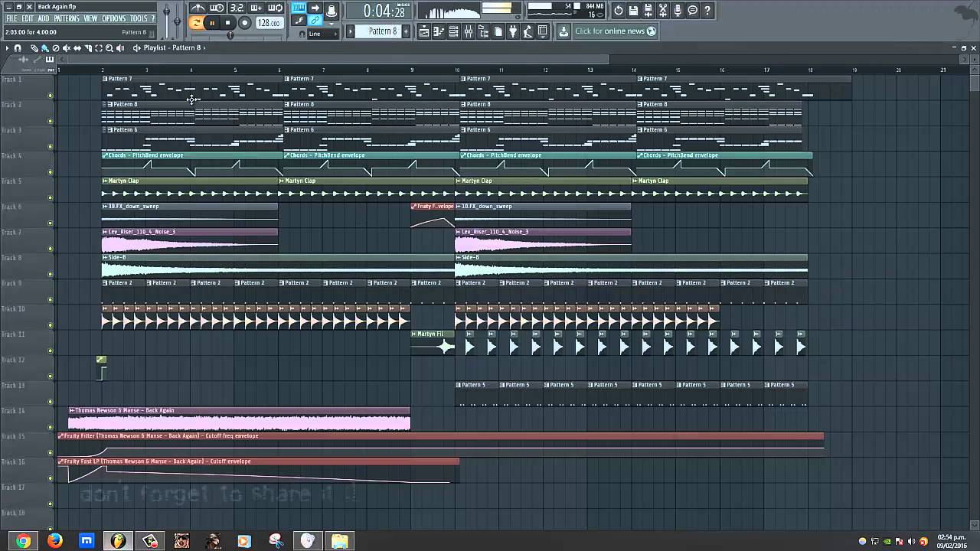Screen dimensions: 980x551
Task: Open menu of first Side-8 clip
Action: (x=105, y=257)
